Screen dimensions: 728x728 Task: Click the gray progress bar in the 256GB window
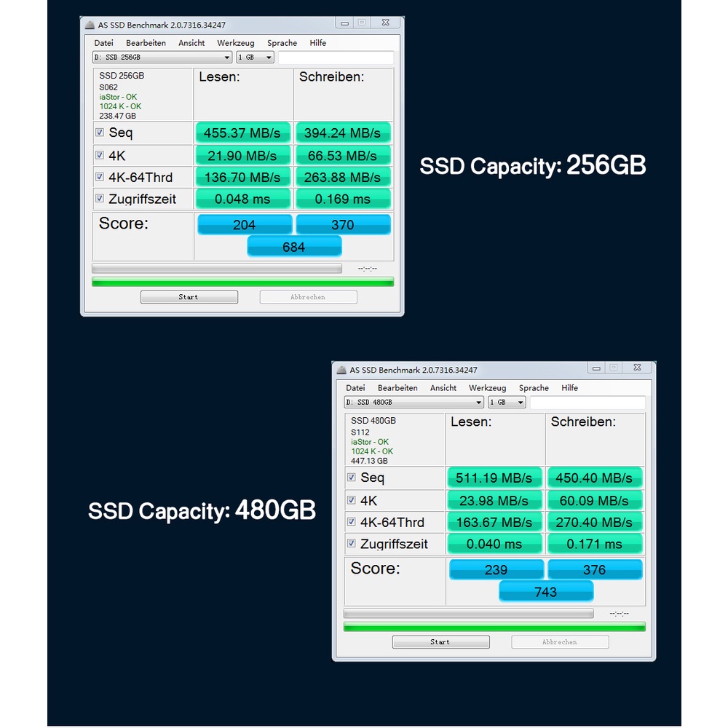click(217, 269)
